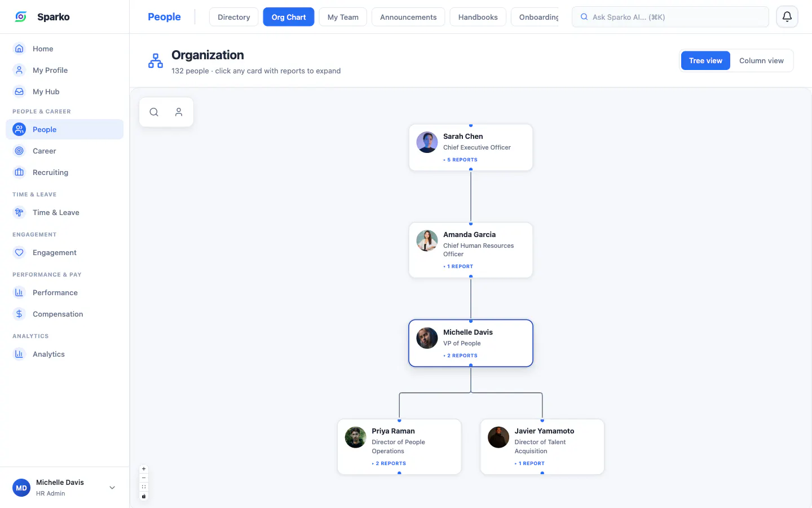This screenshot has width=812, height=508.
Task: Open the Engagement heart icon
Action: [19, 252]
